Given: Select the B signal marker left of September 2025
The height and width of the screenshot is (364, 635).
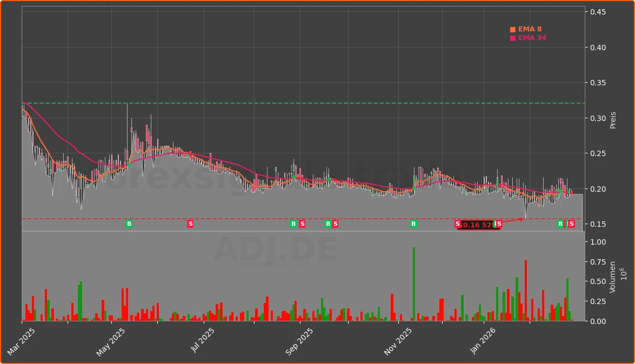Looking at the screenshot, I should [x=292, y=224].
